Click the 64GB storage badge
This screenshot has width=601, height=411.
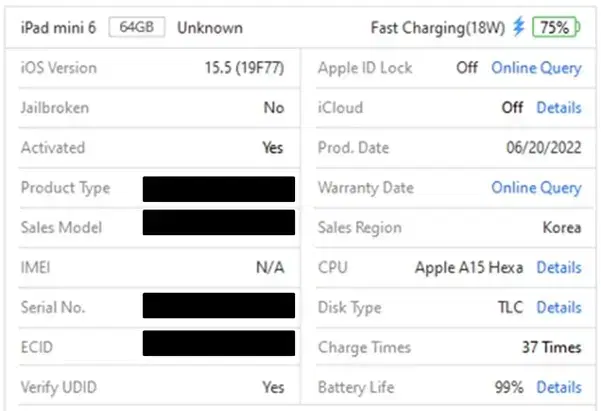point(137,27)
